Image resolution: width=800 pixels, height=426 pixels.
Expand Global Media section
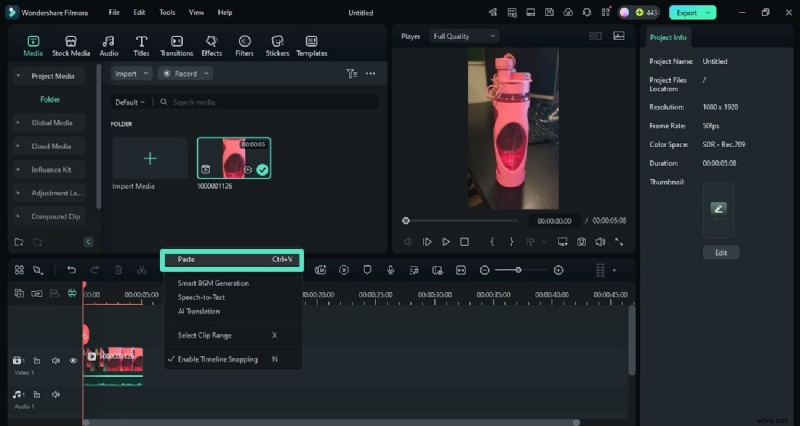click(x=18, y=123)
